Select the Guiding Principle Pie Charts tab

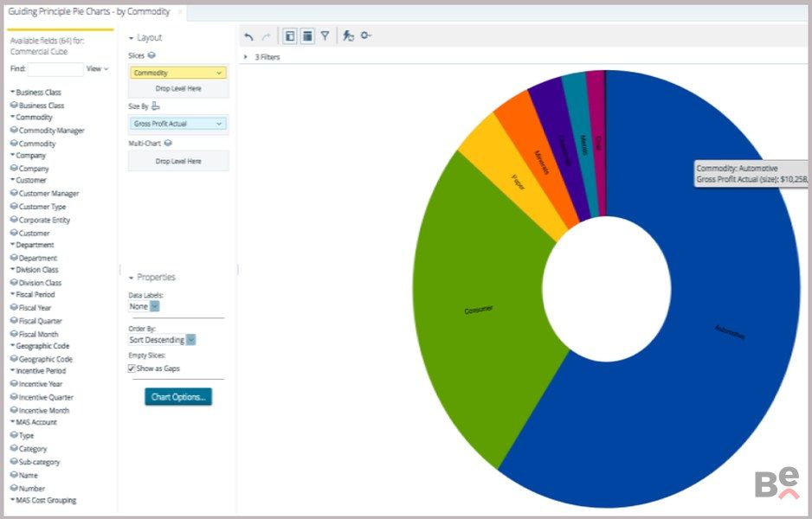[x=89, y=11]
